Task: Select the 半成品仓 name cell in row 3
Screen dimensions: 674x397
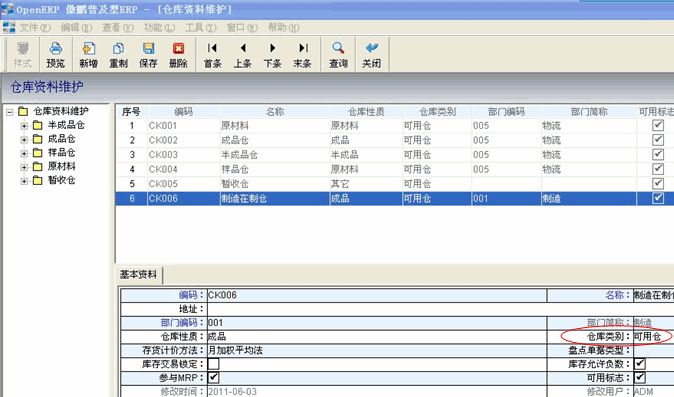Action: coord(275,155)
